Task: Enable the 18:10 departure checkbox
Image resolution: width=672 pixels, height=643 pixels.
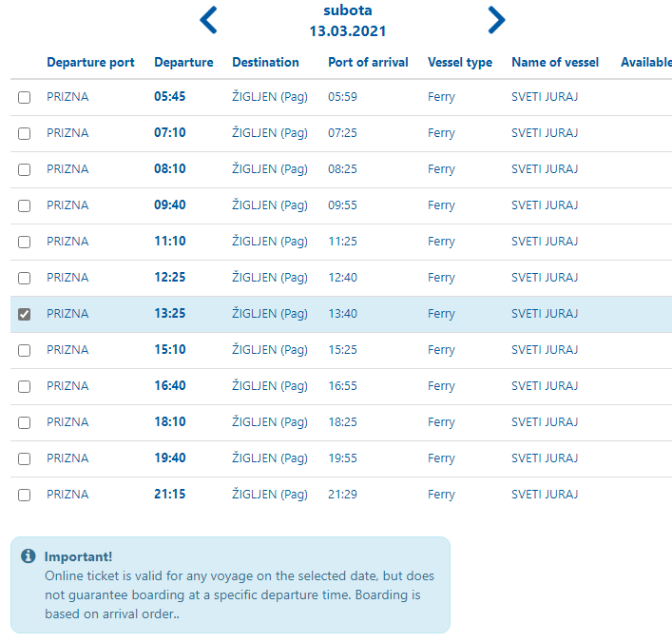Action: [25, 422]
